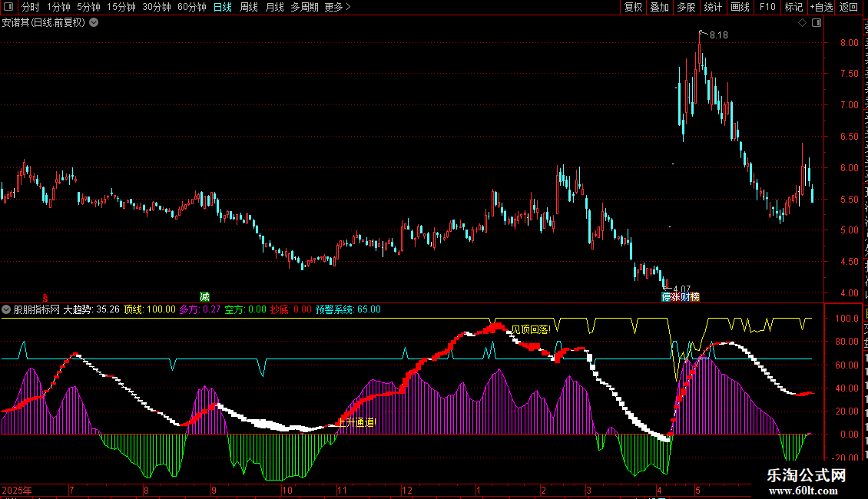Switch to 30分钟 period
This screenshot has height=499, width=868.
[157, 7]
